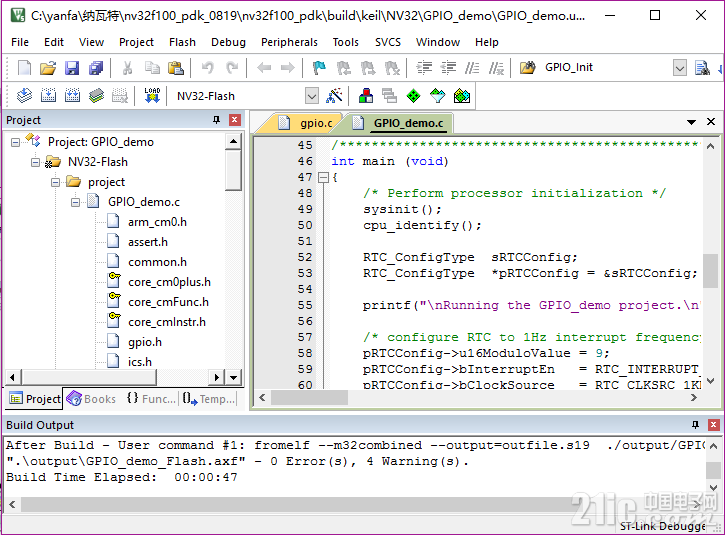Image resolution: width=725 pixels, height=535 pixels.
Task: Collapse the NV32-Flash target node
Action: [x=35, y=162]
